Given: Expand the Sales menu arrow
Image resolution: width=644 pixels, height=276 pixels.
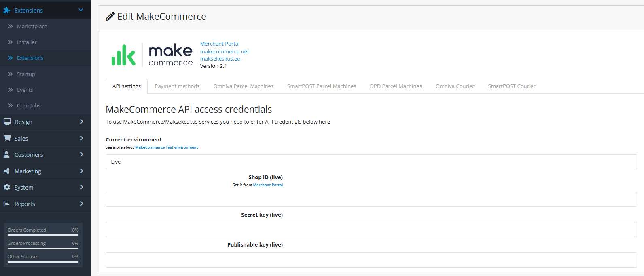Looking at the screenshot, I should [x=82, y=138].
